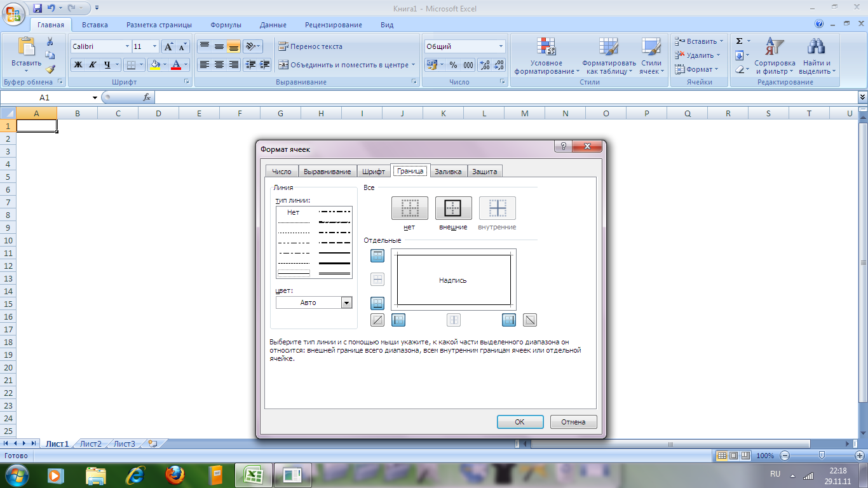Click the fx insert function icon
The height and width of the screenshot is (488, 868).
coord(147,97)
